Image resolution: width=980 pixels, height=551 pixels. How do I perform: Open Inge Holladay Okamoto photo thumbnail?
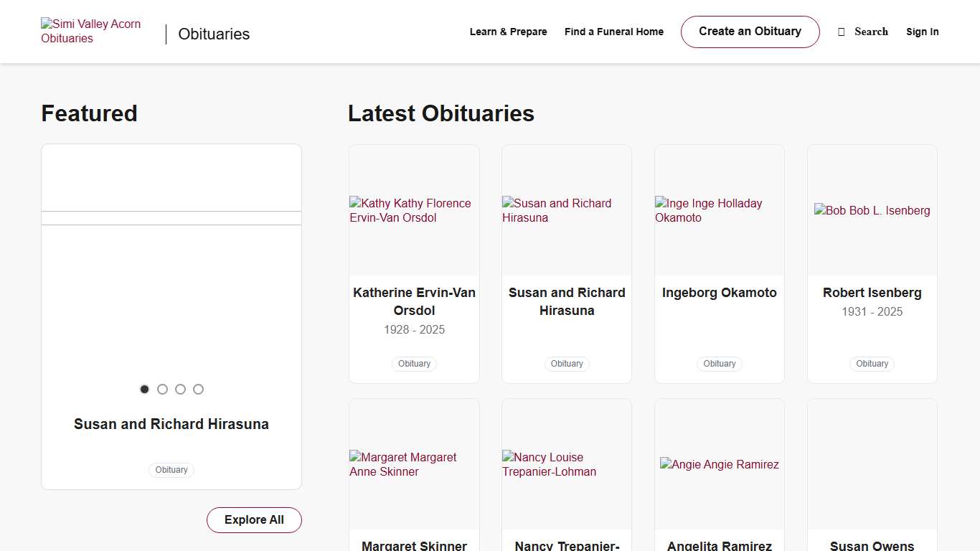point(719,210)
